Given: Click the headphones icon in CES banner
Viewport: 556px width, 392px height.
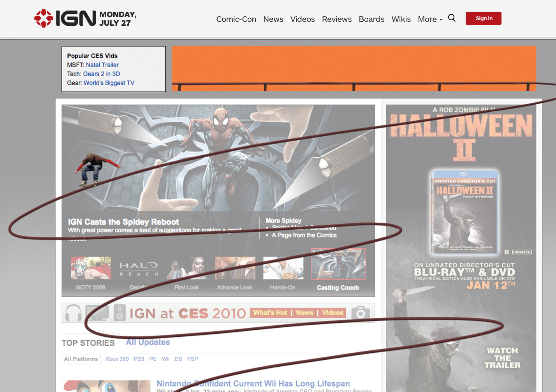Looking at the screenshot, I should tap(73, 313).
